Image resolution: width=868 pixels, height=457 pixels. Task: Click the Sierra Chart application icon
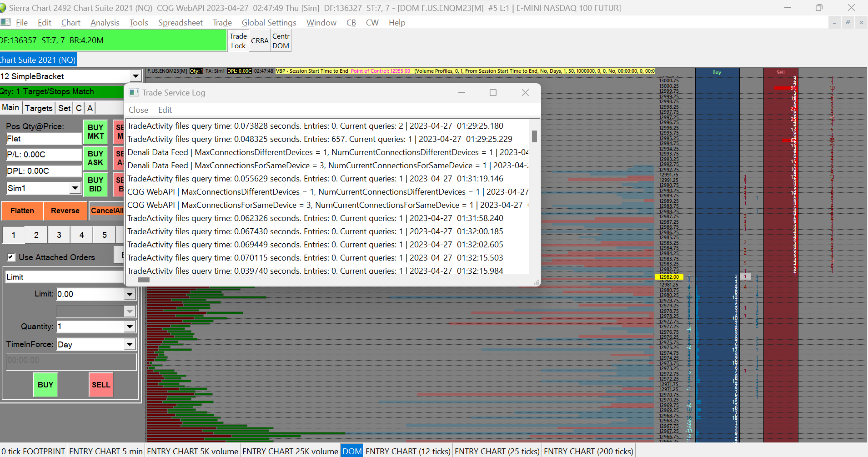pyautogui.click(x=3, y=8)
